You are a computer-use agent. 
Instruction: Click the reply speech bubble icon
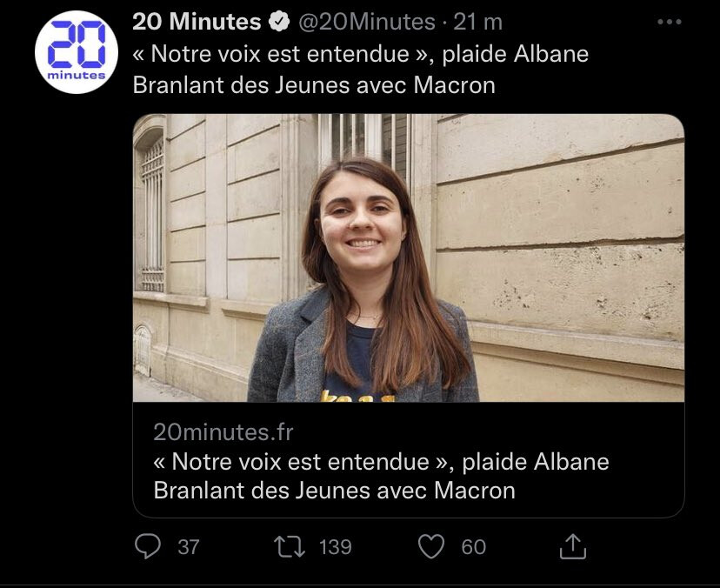click(x=149, y=545)
